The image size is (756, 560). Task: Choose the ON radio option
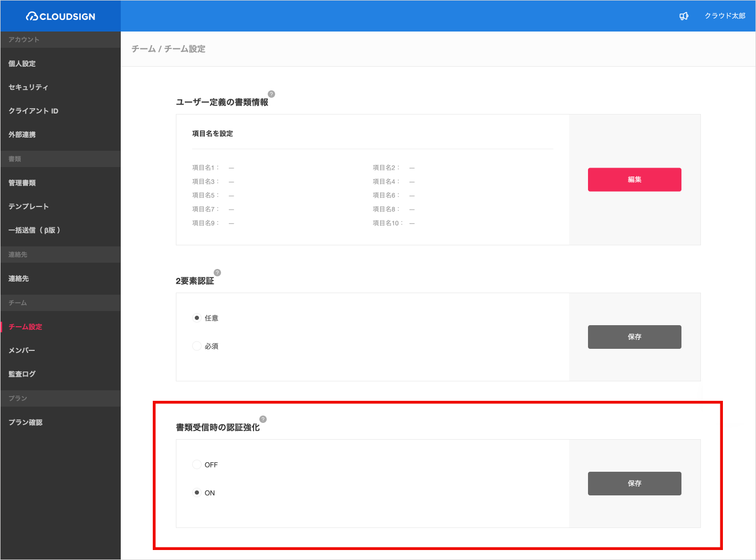[x=197, y=493]
